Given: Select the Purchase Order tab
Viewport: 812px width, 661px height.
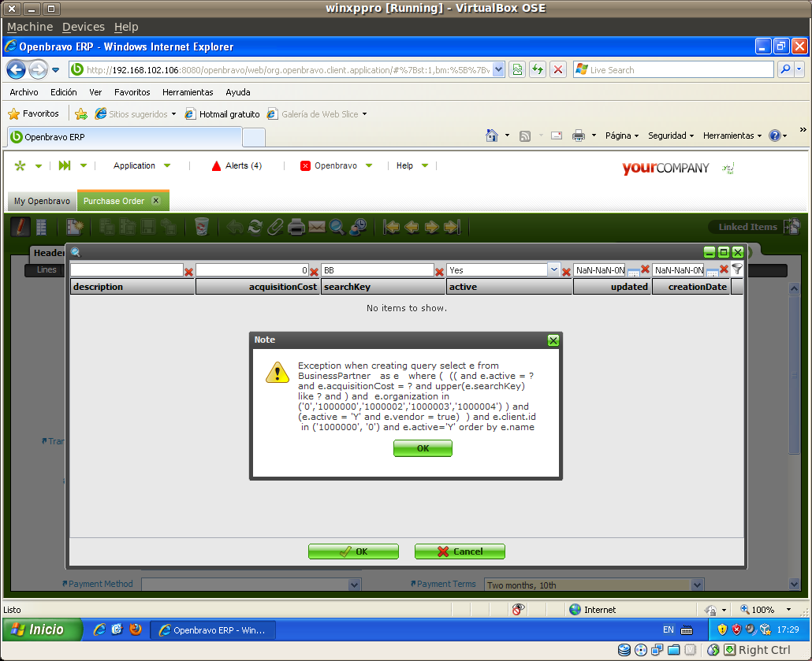Looking at the screenshot, I should [114, 201].
